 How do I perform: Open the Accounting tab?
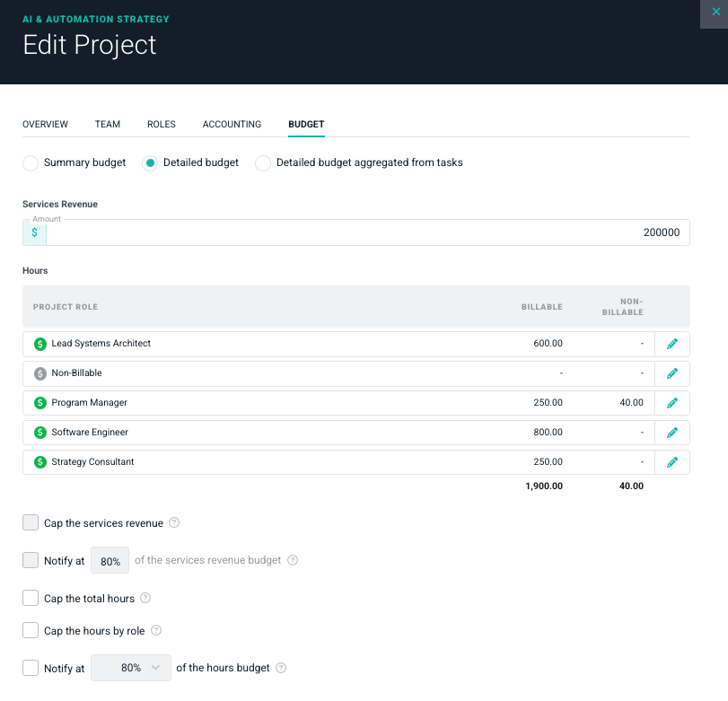[x=232, y=125]
